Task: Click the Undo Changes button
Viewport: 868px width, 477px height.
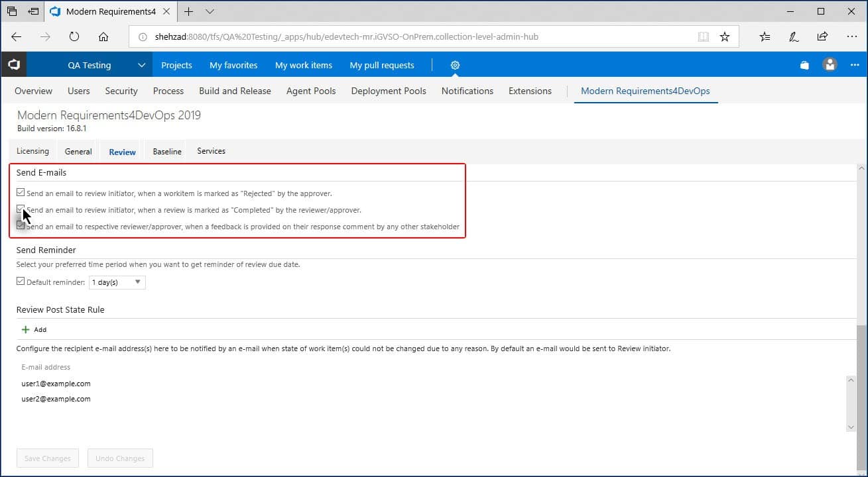Action: [x=120, y=458]
